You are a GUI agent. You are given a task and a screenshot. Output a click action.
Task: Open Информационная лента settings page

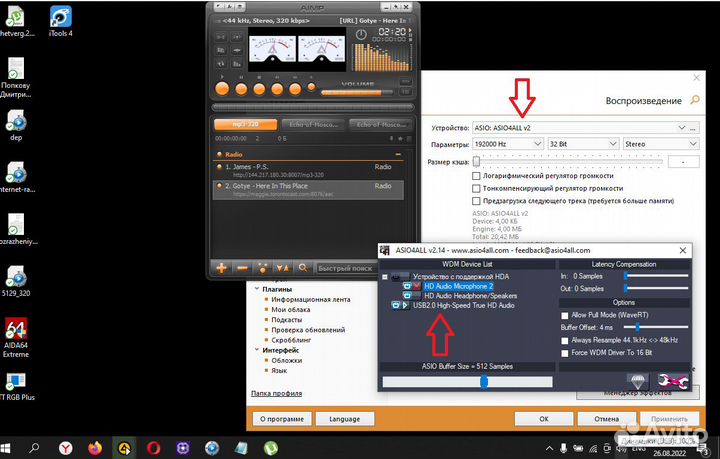click(x=310, y=299)
